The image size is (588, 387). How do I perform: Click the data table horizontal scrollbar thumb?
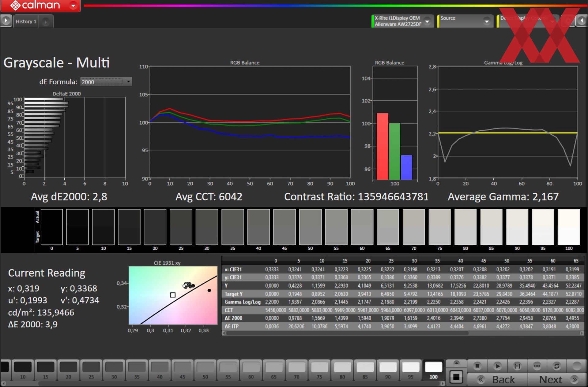348,333
